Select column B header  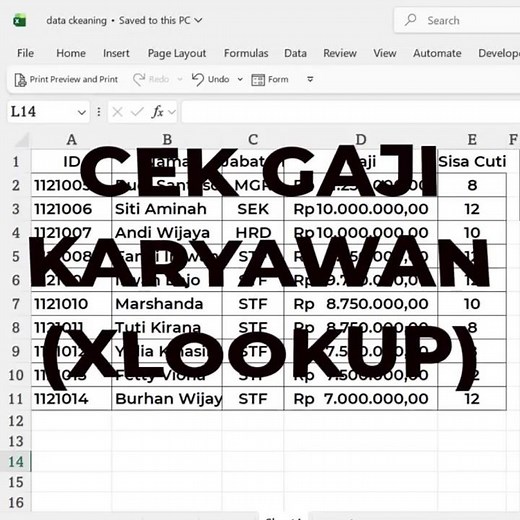tap(167, 140)
